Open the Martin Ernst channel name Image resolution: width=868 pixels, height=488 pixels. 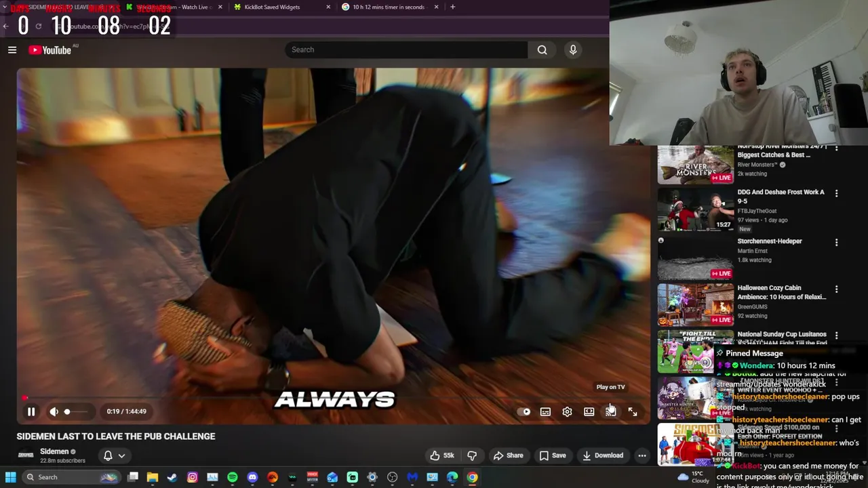tap(753, 251)
